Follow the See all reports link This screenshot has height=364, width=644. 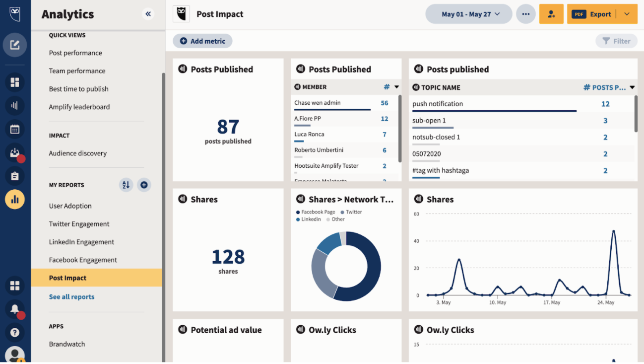coord(71,296)
